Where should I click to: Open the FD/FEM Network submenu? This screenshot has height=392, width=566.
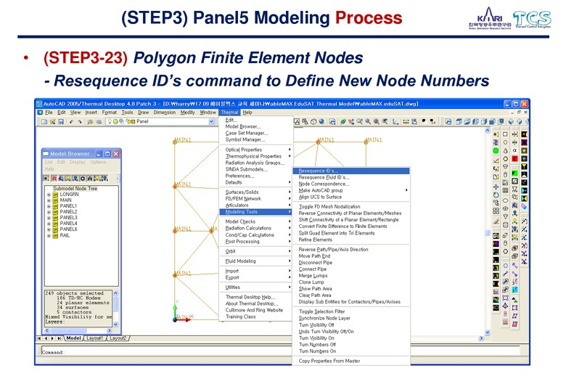click(x=255, y=198)
